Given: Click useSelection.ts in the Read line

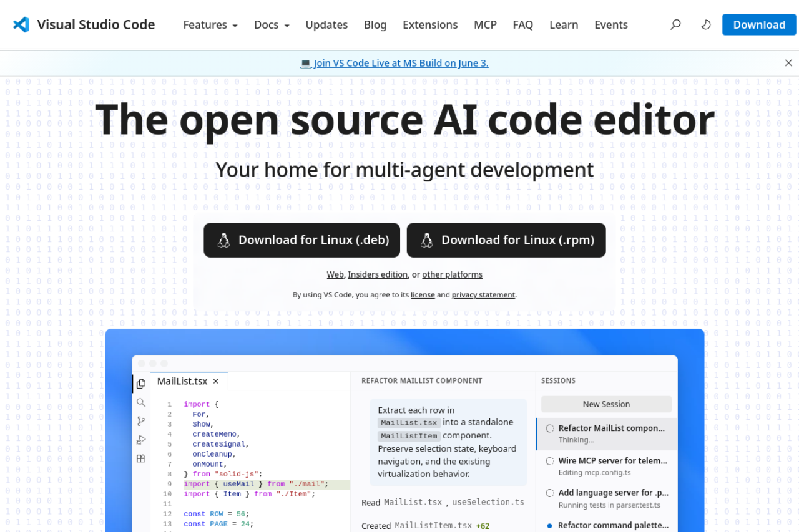Looking at the screenshot, I should click(x=488, y=502).
